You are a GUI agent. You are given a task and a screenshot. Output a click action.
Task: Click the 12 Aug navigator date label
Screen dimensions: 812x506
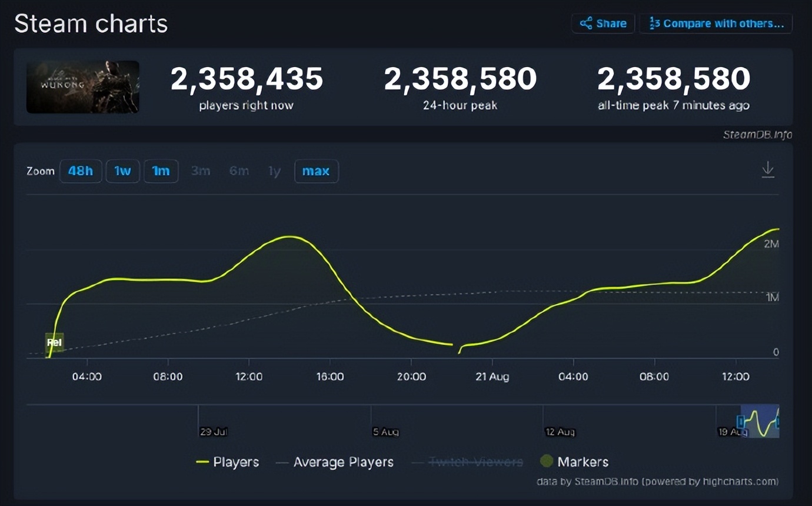560,432
